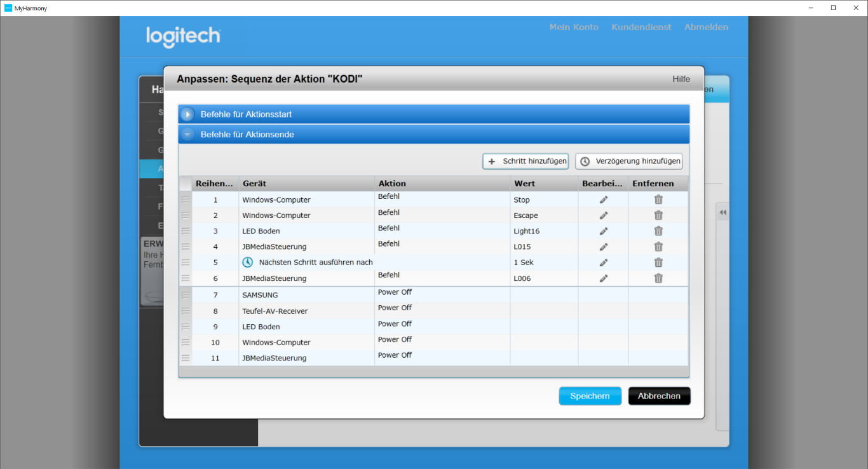This screenshot has height=469, width=868.
Task: Maximize the MyHarmony window
Action: pyautogui.click(x=833, y=8)
